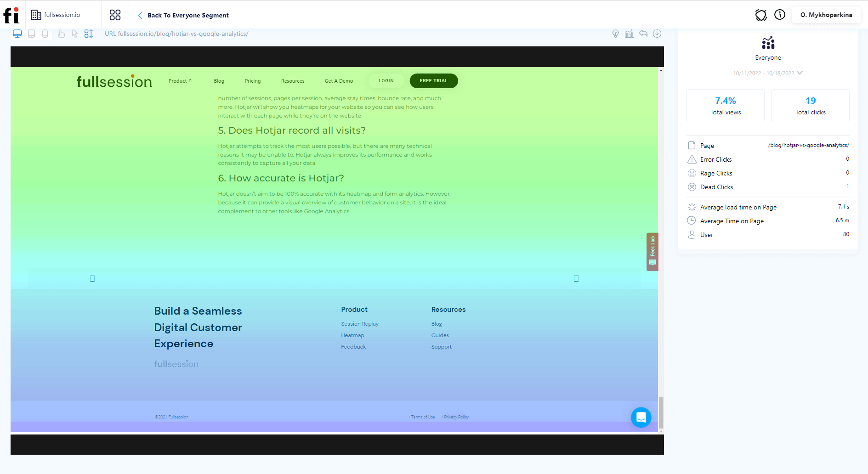Select mobile device view
Screen dimensions: 868x474
point(45,34)
